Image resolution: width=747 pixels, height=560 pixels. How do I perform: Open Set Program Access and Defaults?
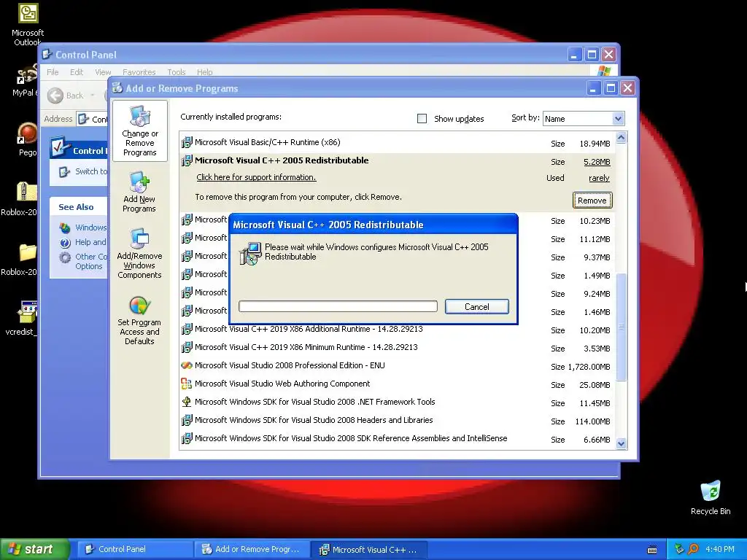pos(139,320)
